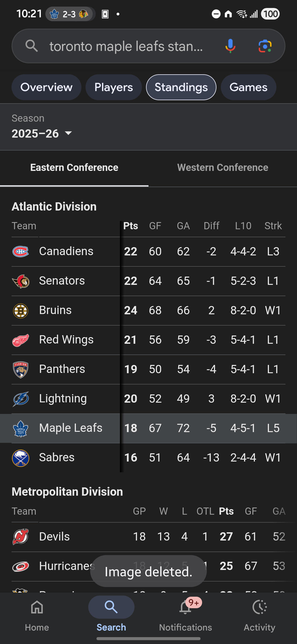Image resolution: width=297 pixels, height=644 pixels.
Task: Tap the voice search microphone icon
Action: pyautogui.click(x=230, y=46)
